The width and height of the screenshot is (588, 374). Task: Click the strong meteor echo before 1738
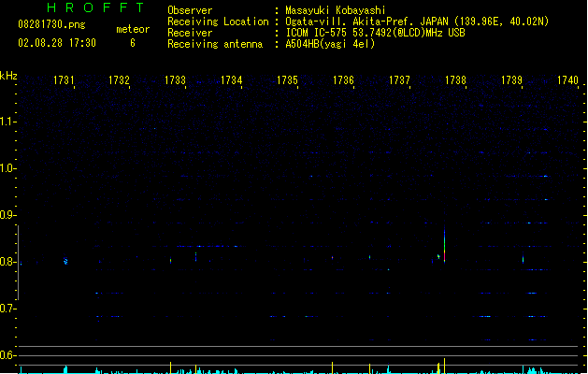pos(444,244)
